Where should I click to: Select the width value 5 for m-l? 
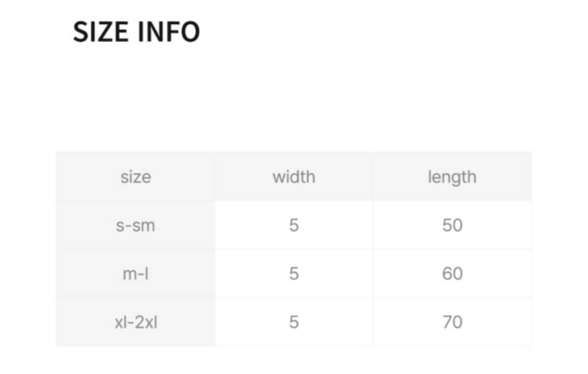tap(294, 274)
